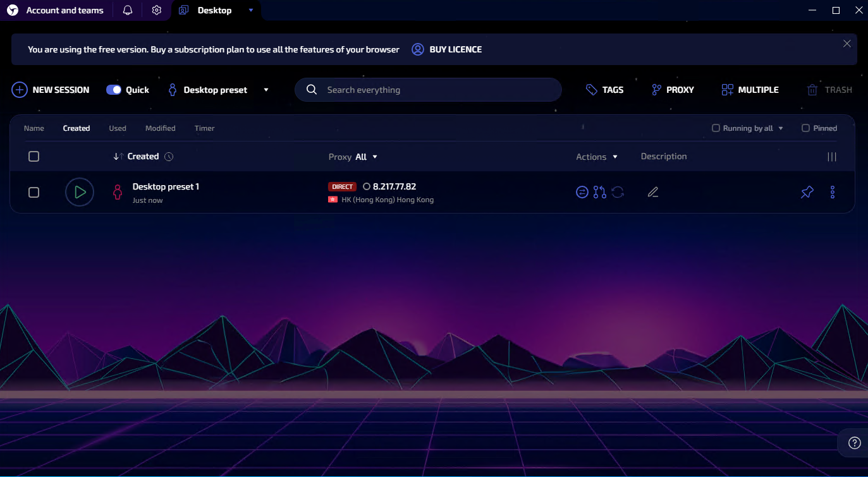Expand the Desktop preset dropdown

pyautogui.click(x=266, y=90)
